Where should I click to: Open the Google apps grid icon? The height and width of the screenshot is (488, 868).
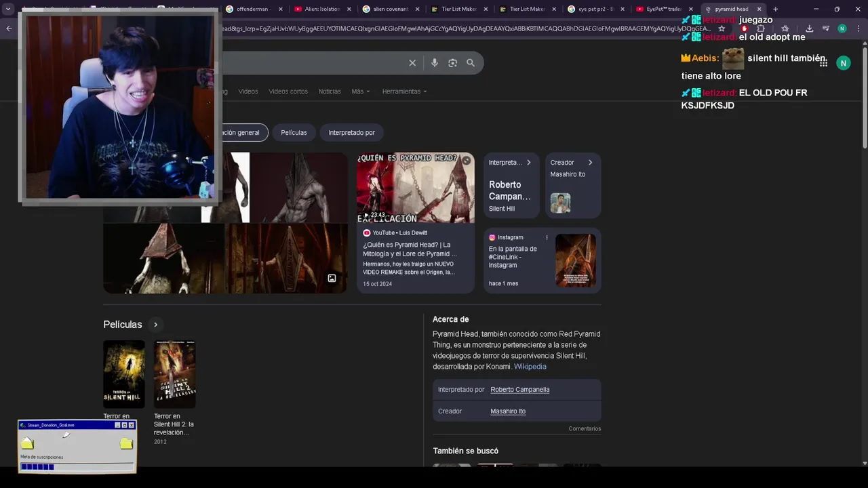[823, 63]
